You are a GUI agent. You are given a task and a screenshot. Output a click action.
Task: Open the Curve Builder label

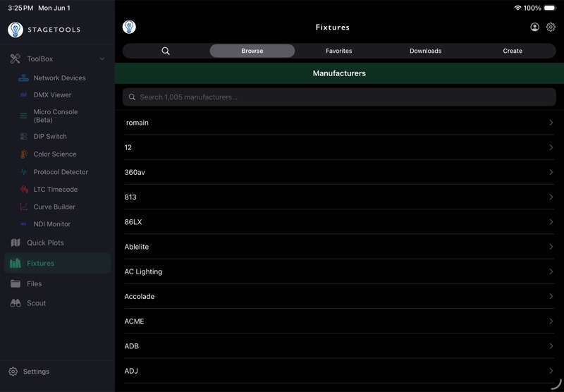click(x=54, y=207)
